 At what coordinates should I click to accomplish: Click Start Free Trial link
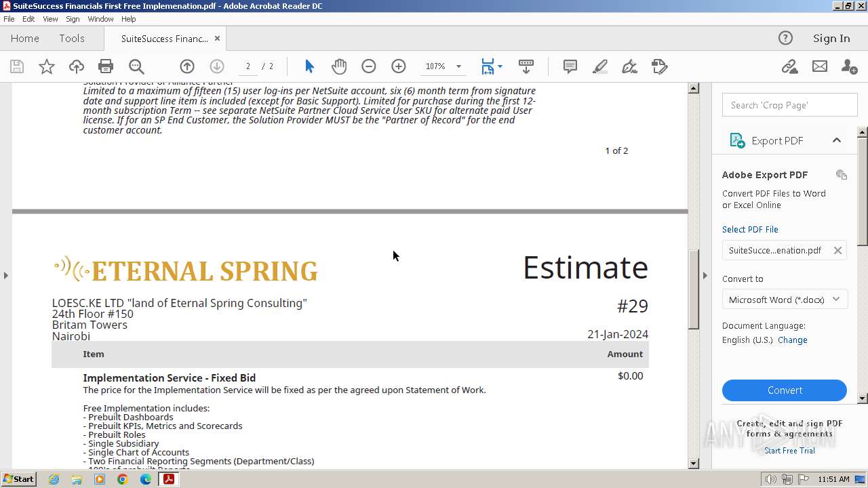790,451
